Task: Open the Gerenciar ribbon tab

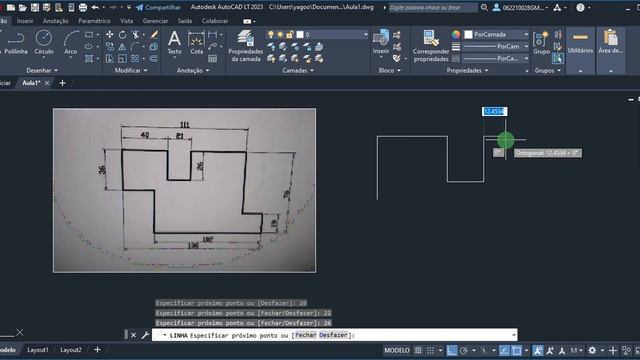Action: coord(155,21)
